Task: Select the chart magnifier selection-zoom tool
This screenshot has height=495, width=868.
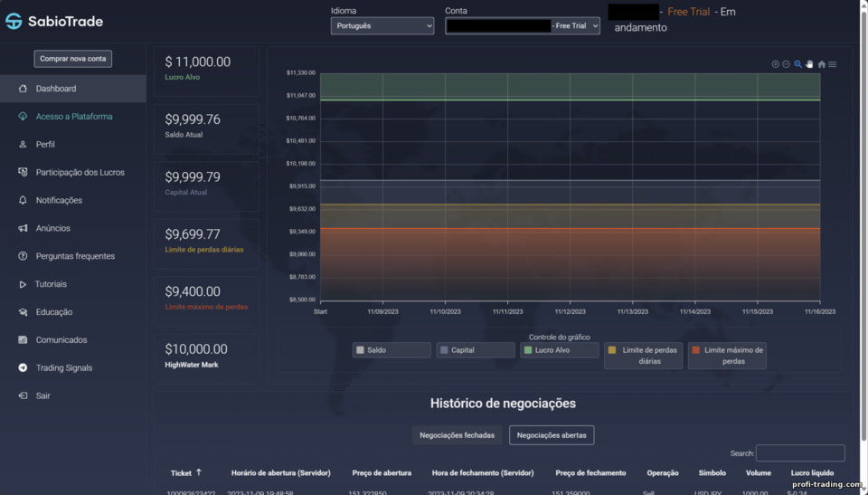Action: tap(797, 64)
